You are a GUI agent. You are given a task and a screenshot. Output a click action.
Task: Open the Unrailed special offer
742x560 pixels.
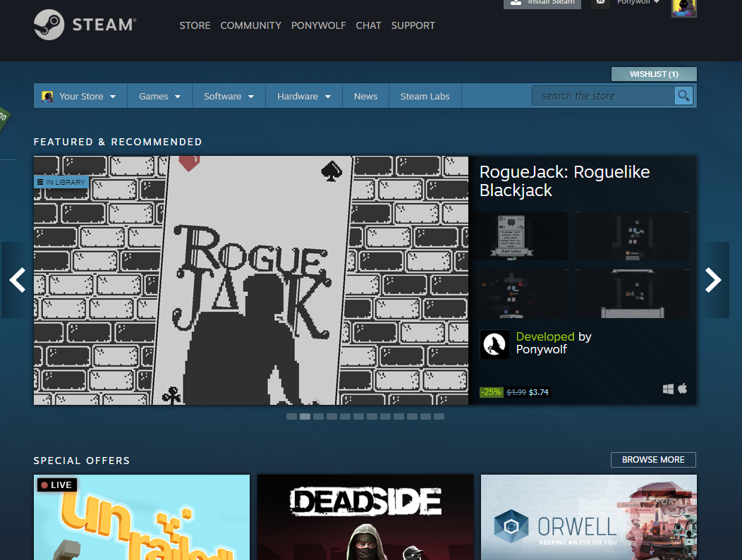coord(142,518)
